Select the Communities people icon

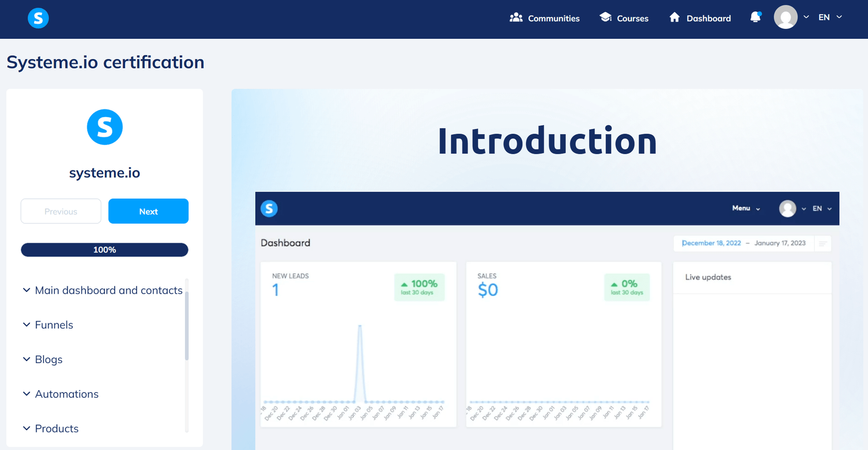(x=515, y=17)
